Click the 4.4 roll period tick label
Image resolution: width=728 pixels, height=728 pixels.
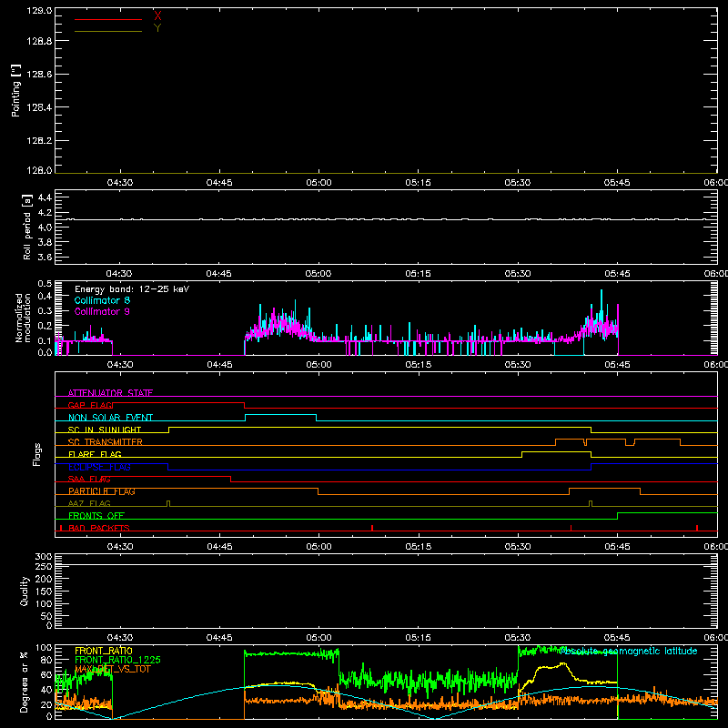point(45,197)
